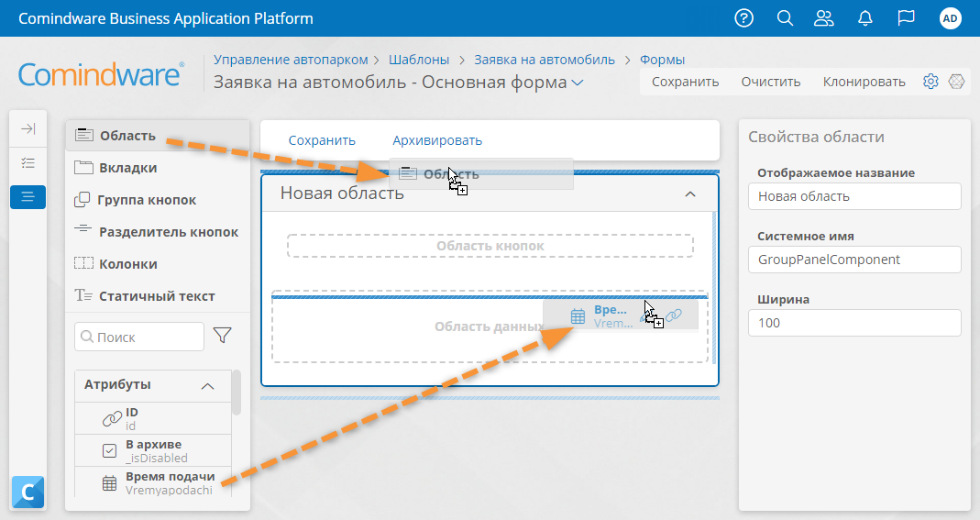Select the Колонки element in palette
The image size is (980, 520).
158,264
